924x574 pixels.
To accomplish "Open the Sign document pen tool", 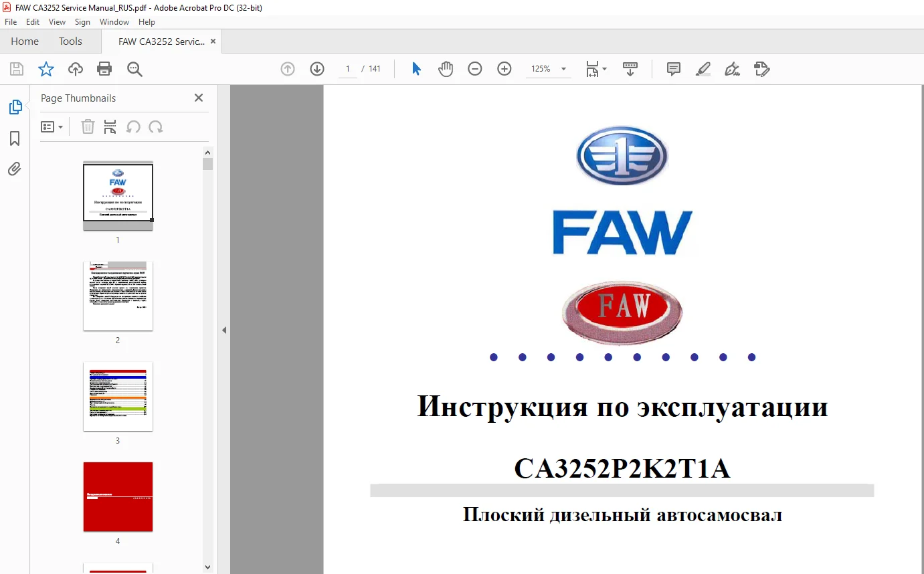I will pos(733,69).
